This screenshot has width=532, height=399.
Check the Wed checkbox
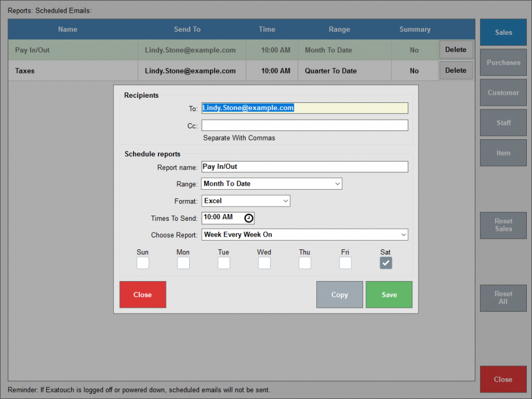pyautogui.click(x=264, y=263)
